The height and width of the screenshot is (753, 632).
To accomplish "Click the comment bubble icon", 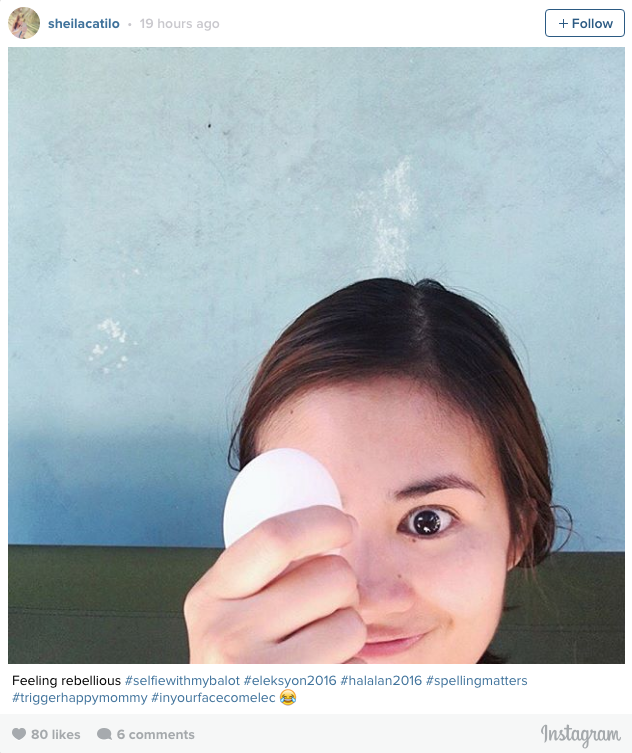I will [x=104, y=734].
